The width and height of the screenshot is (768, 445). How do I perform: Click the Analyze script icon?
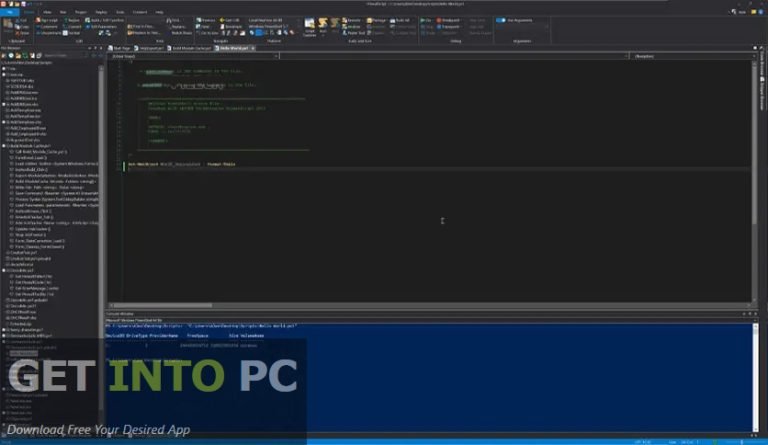[345, 26]
